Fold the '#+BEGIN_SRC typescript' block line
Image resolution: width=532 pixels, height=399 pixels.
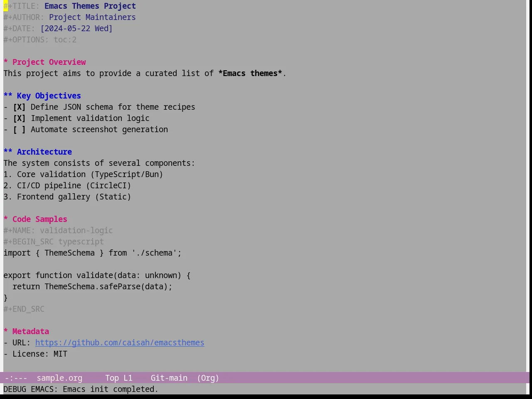point(54,242)
